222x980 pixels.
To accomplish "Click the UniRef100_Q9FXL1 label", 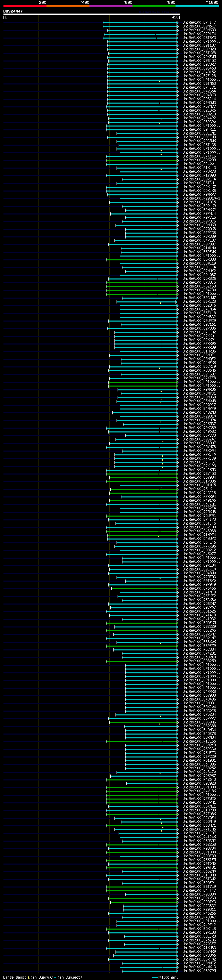I will click(x=199, y=129).
